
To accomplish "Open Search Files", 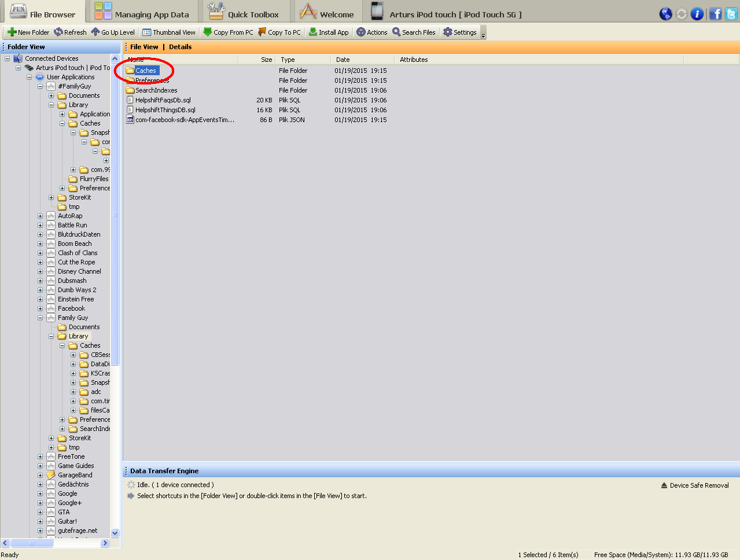I will 414,32.
